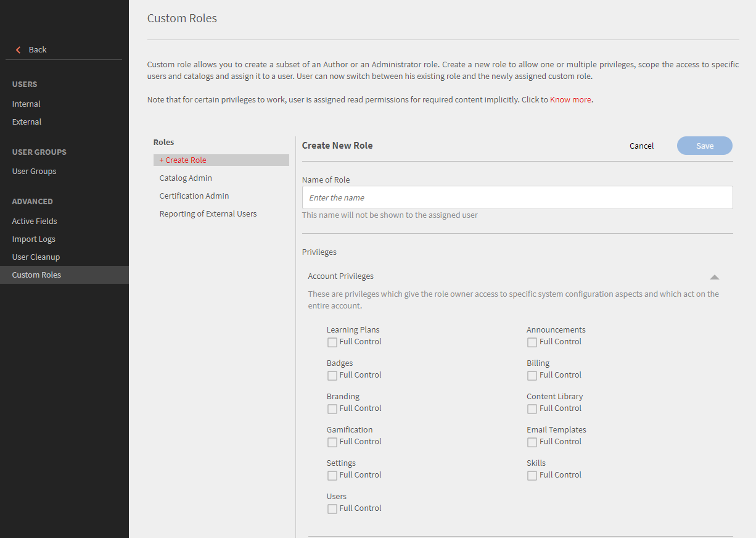Open the Import Logs section

click(x=34, y=239)
